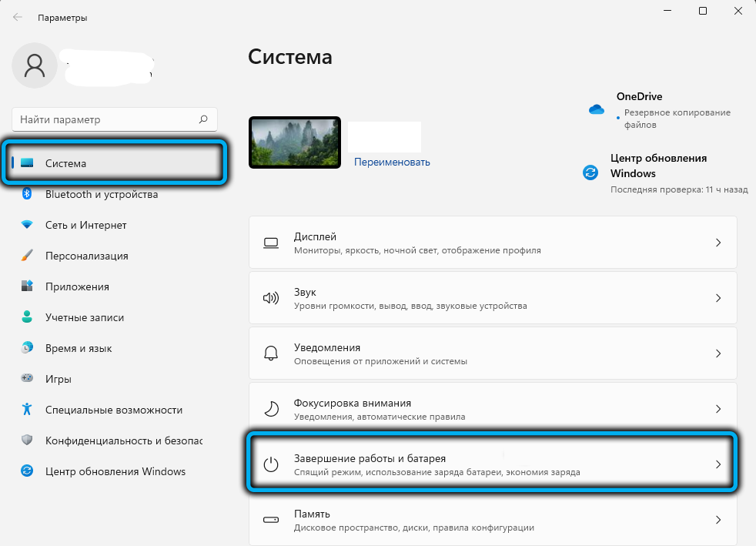Open Специальные возможности section
756x546 pixels.
(113, 410)
